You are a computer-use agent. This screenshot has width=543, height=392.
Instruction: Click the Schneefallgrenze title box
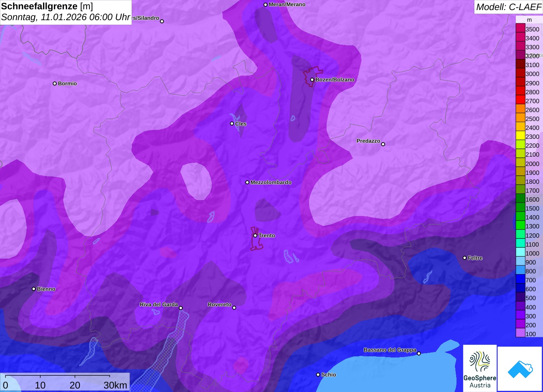pyautogui.click(x=66, y=12)
